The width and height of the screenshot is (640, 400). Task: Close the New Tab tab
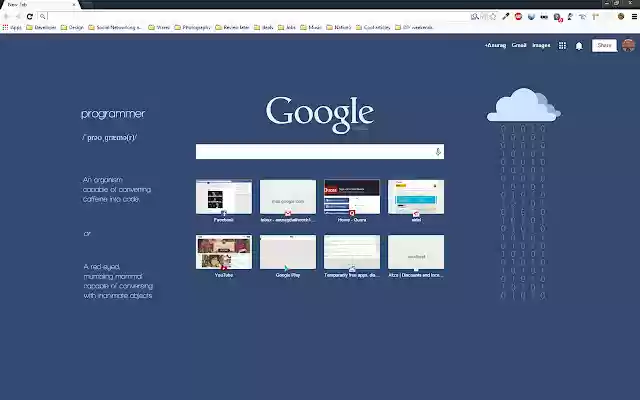74,4
